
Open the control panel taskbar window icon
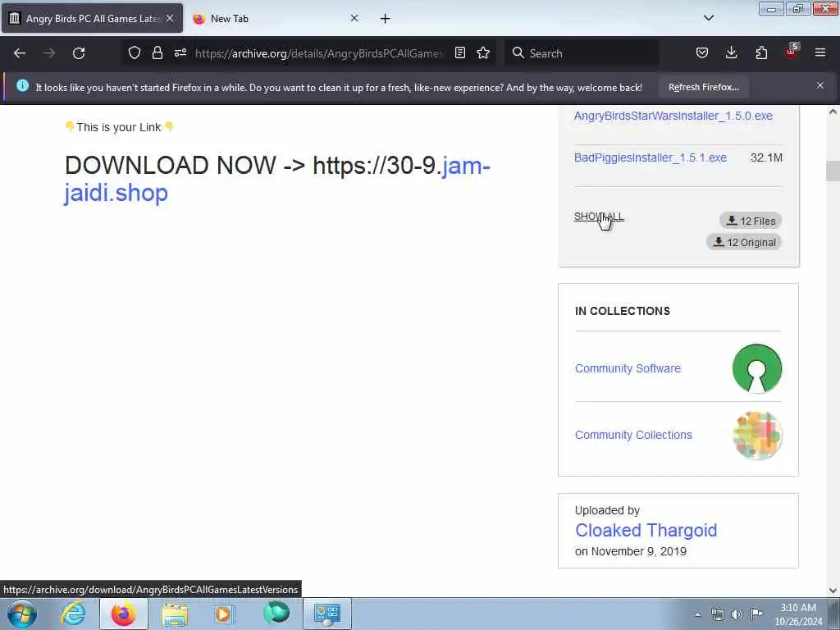click(326, 614)
